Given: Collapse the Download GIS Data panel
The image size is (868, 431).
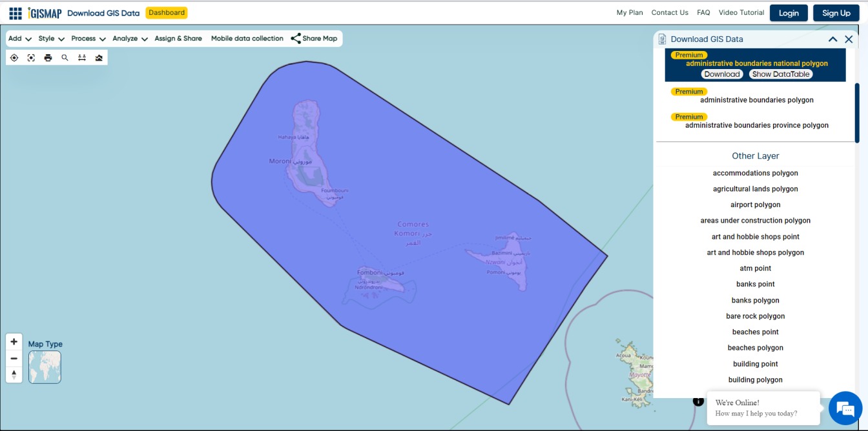Looking at the screenshot, I should (x=832, y=39).
